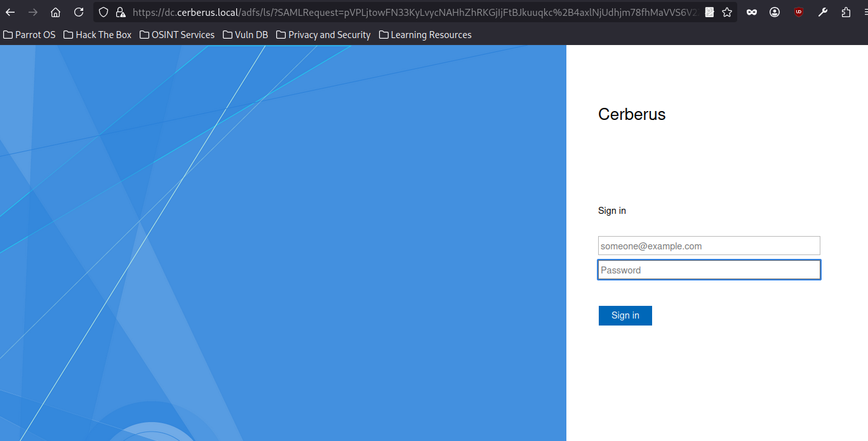Screen dimensions: 868x441
Task: Open the tracking protection shield icon
Action: coord(103,12)
